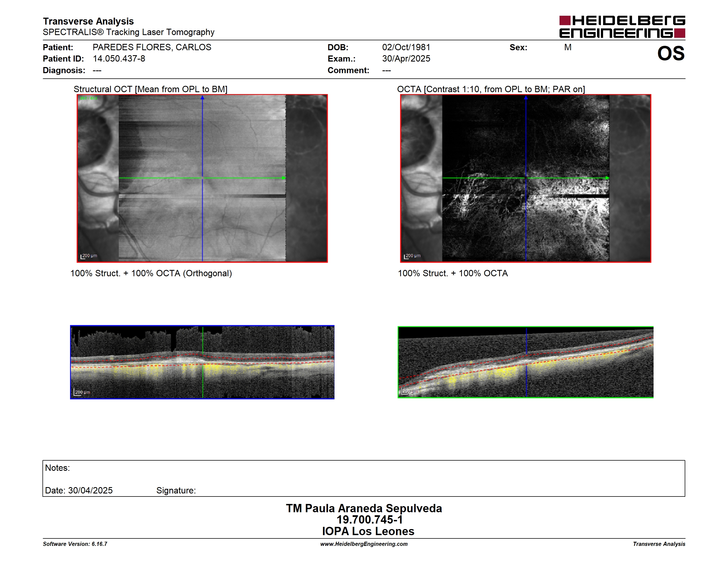Image resolution: width=728 pixels, height=563 pixels.
Task: Click the blue-bordered orthogonal B-scan image
Action: [x=202, y=362]
